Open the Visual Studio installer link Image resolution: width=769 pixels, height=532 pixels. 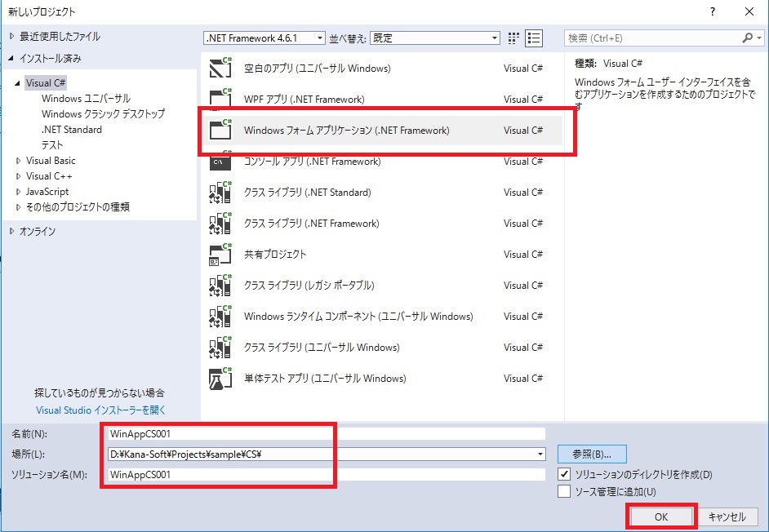pyautogui.click(x=100, y=410)
